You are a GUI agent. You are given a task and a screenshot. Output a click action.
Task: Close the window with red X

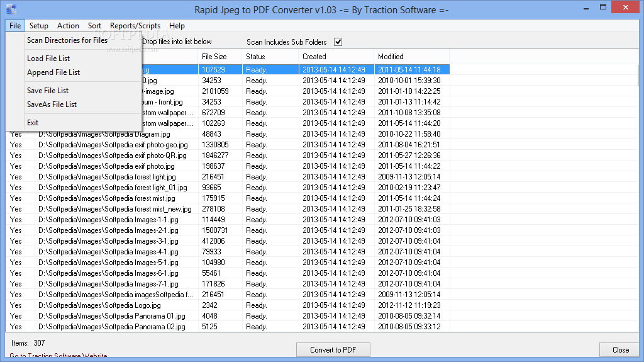626,7
